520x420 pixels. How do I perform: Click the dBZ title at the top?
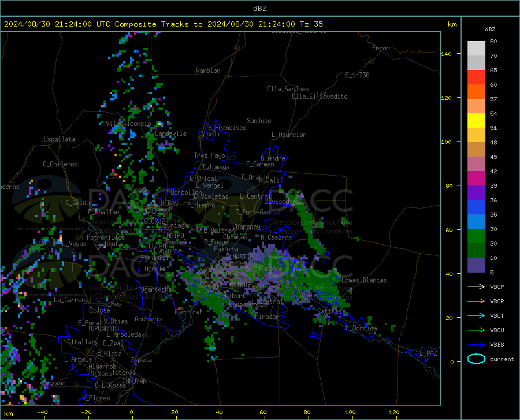point(259,9)
